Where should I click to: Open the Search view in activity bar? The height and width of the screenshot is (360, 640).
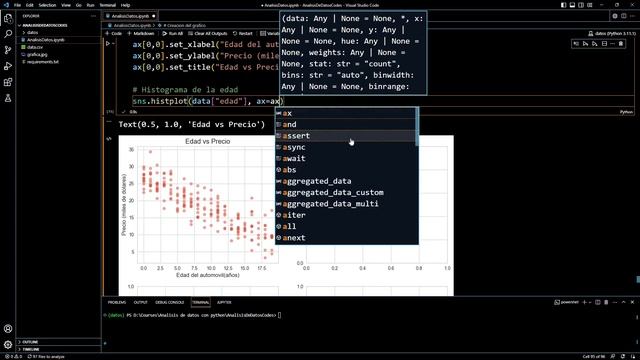coord(8,34)
